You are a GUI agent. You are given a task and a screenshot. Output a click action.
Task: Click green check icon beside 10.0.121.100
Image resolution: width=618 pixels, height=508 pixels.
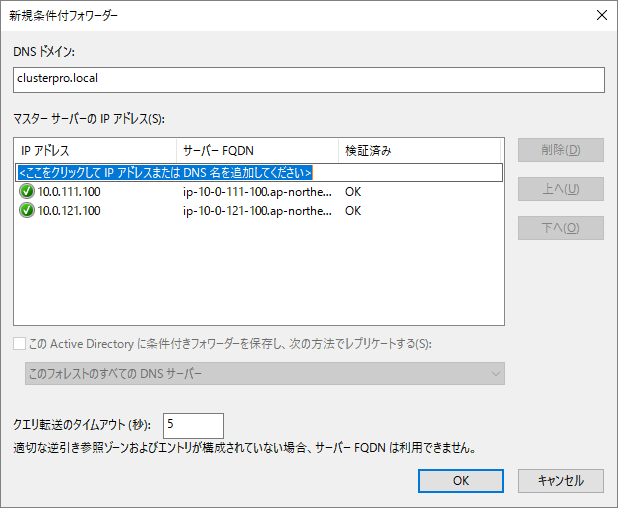click(26, 211)
